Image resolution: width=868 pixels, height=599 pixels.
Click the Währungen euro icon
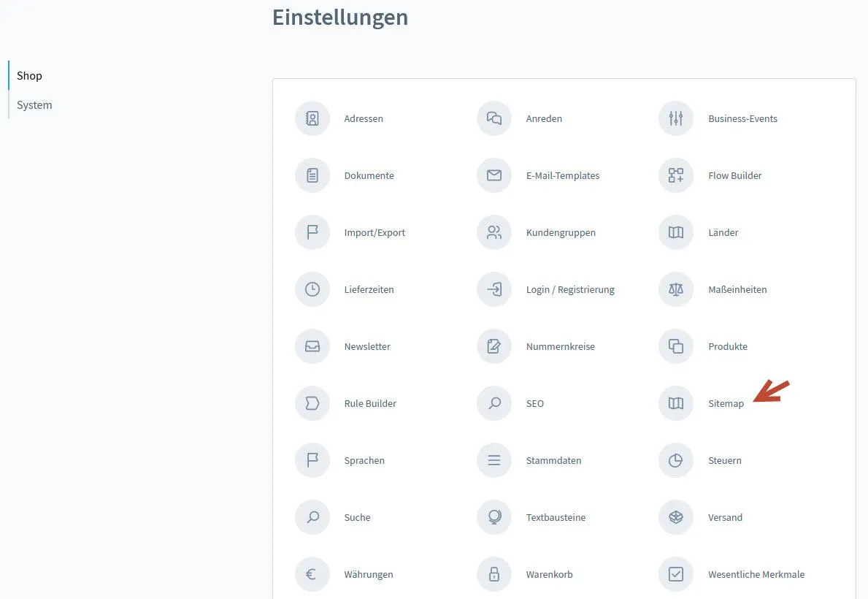coord(312,574)
